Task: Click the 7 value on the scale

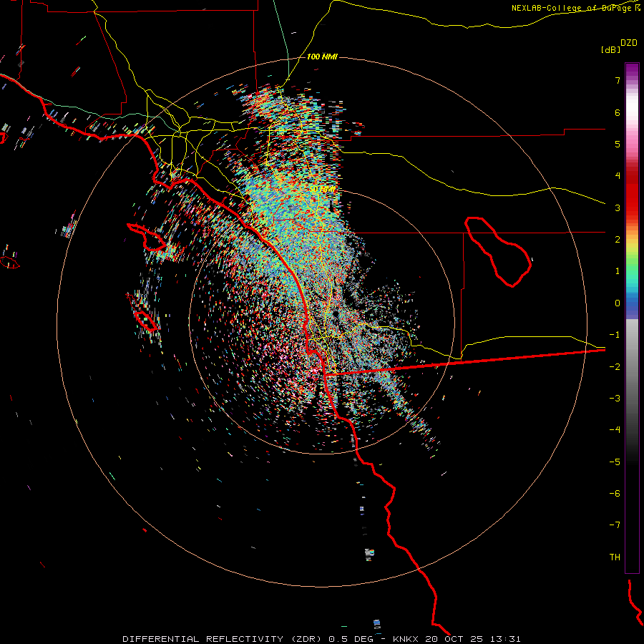Action: point(618,80)
